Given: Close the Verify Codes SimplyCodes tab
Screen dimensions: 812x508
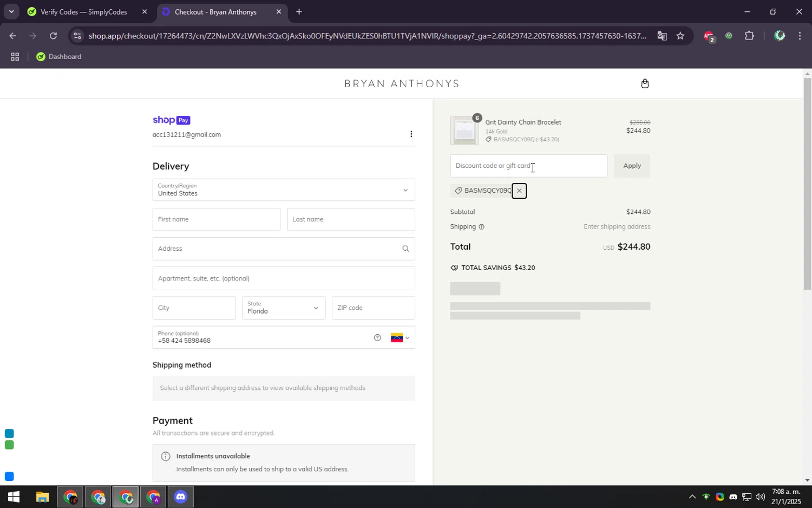Looking at the screenshot, I should [145, 12].
